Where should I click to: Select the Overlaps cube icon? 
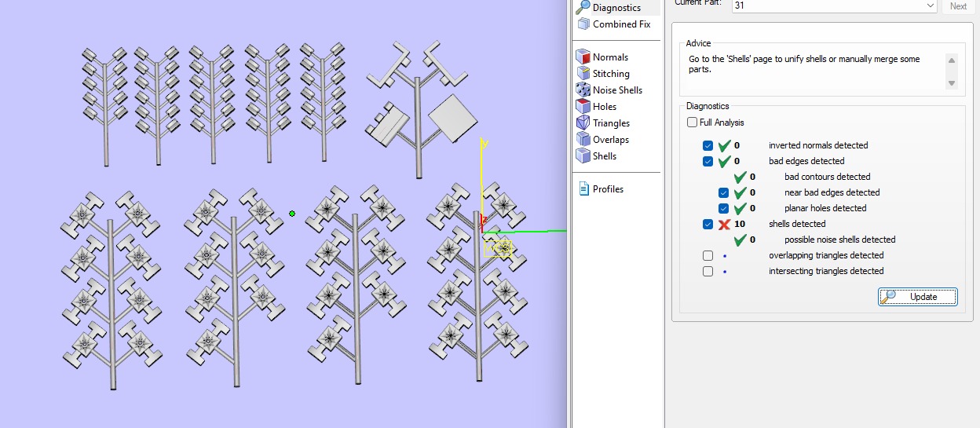pyautogui.click(x=583, y=139)
